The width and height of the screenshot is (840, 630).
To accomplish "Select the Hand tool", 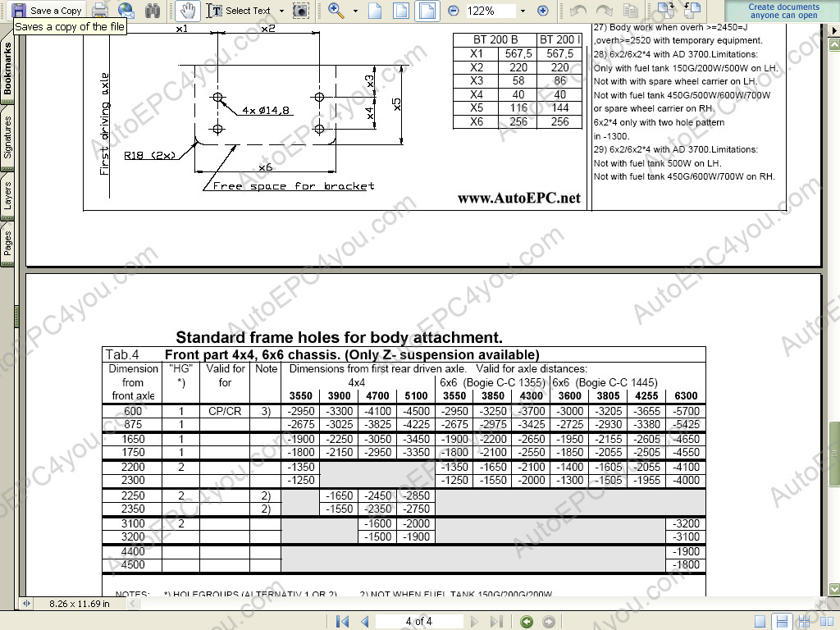I will tap(187, 11).
